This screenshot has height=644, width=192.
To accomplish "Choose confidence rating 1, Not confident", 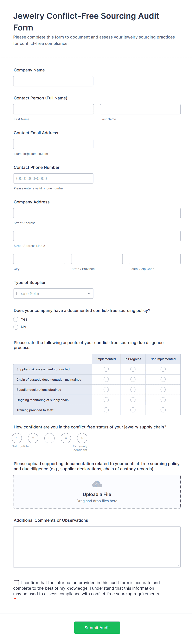I will [x=17, y=438].
